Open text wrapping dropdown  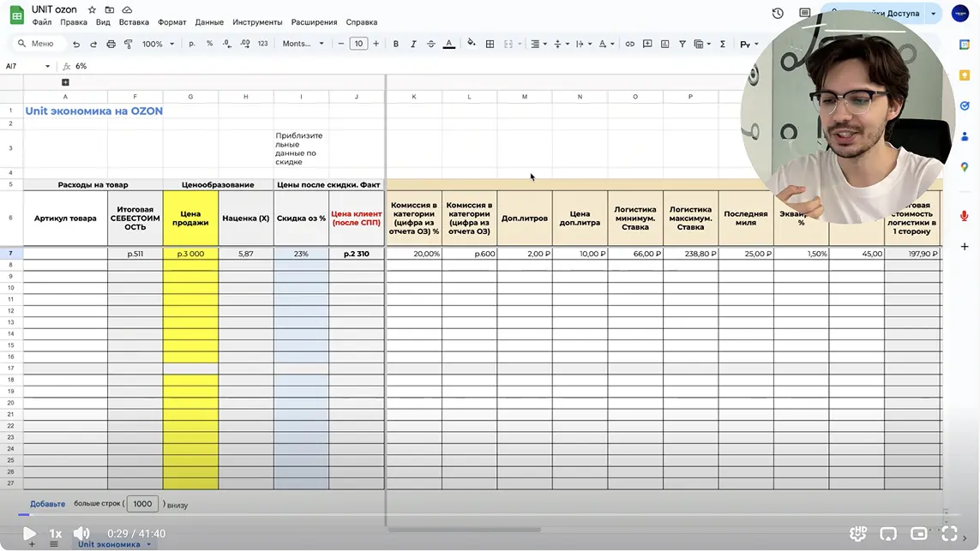pyautogui.click(x=583, y=44)
